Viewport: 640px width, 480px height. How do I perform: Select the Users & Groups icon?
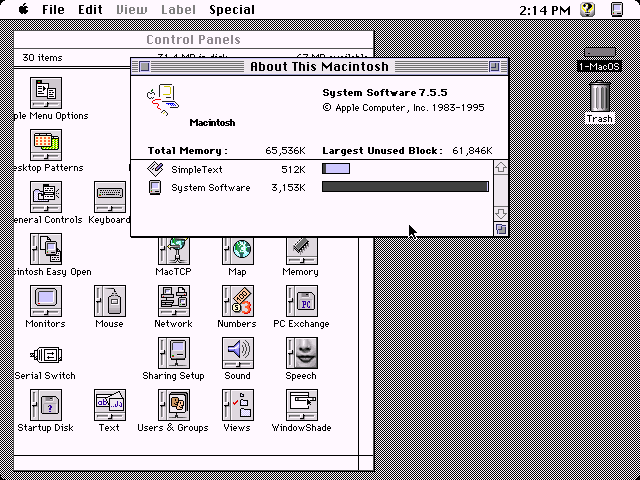(174, 405)
